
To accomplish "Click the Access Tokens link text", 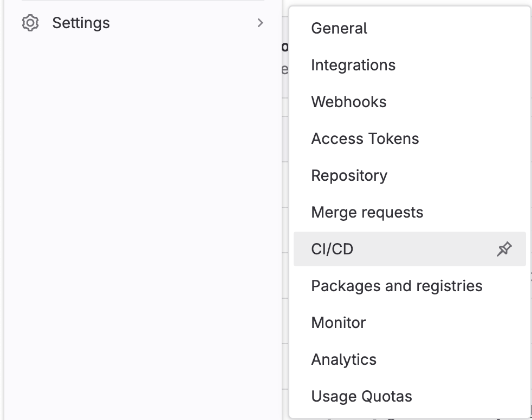I will [x=365, y=139].
